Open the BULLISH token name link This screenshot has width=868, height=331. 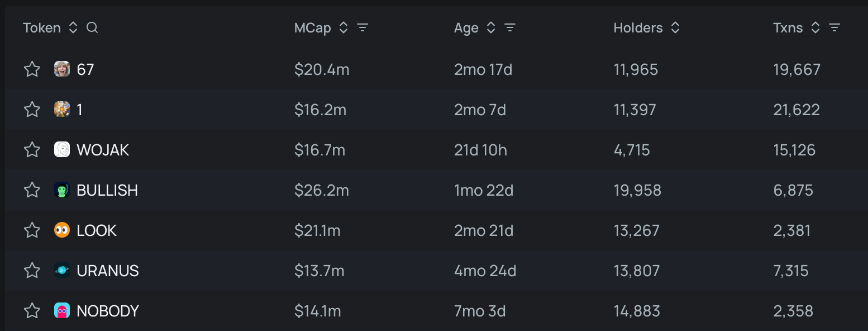coord(107,190)
